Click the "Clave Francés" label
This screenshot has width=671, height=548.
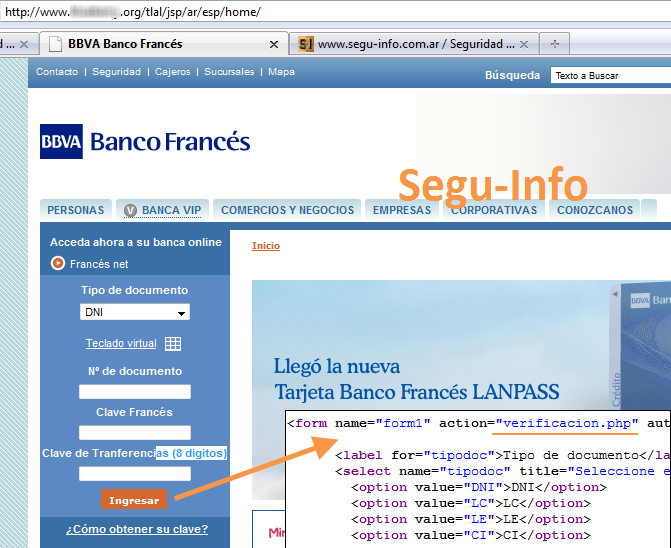click(x=134, y=412)
